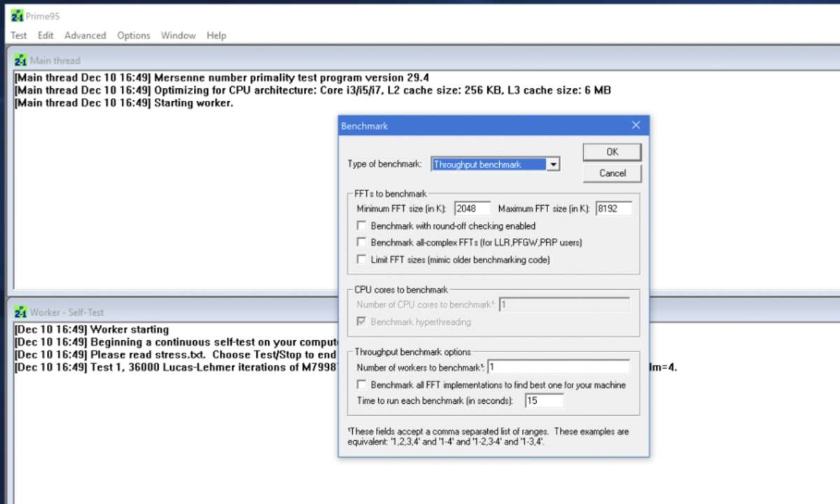Click the 'Optimizing for CPU architecture' log line

click(313, 90)
